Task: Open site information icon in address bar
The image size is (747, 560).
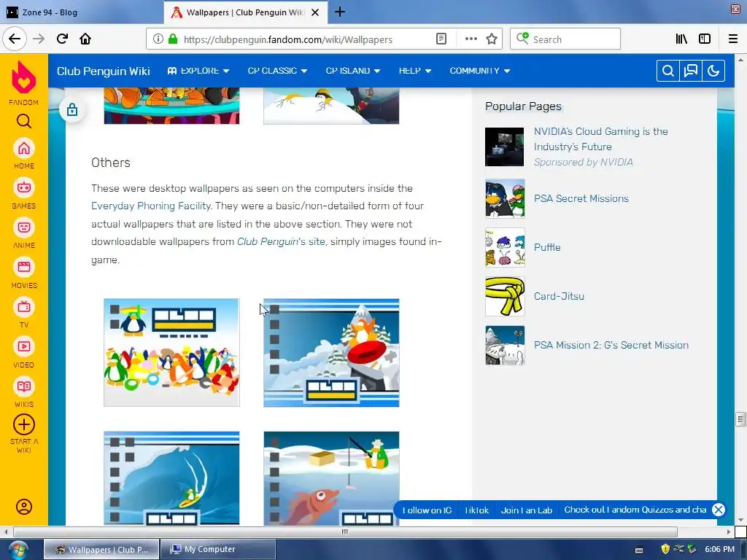Action: click(x=158, y=39)
